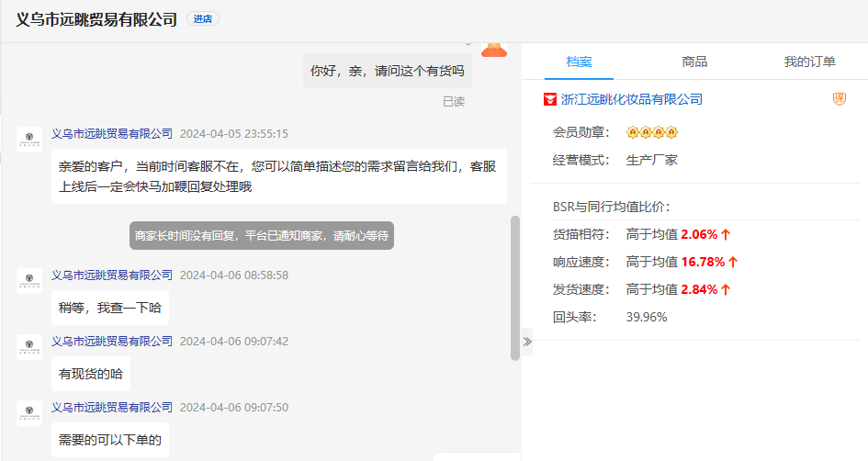
Task: Switch to the 档案 tab
Action: (579, 62)
